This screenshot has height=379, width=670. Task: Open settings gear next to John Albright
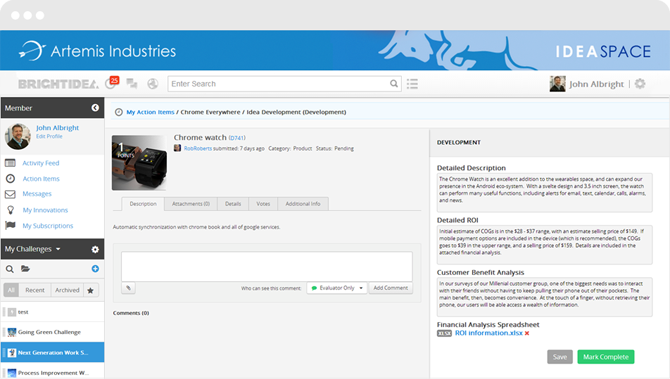tap(640, 84)
